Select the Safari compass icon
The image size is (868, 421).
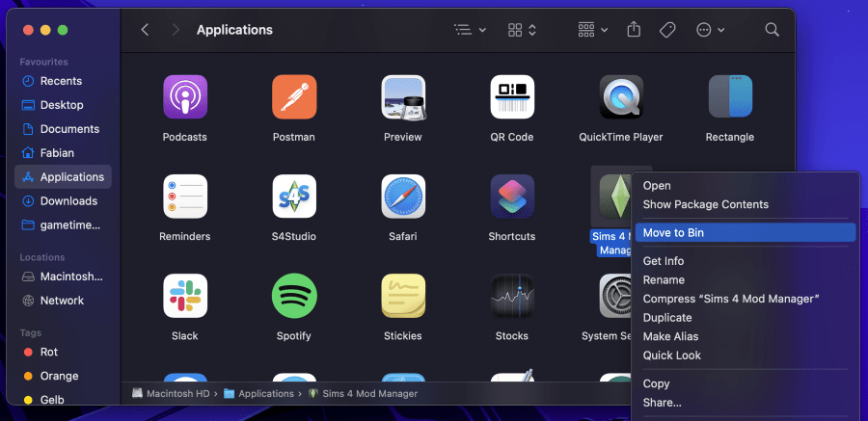(403, 197)
